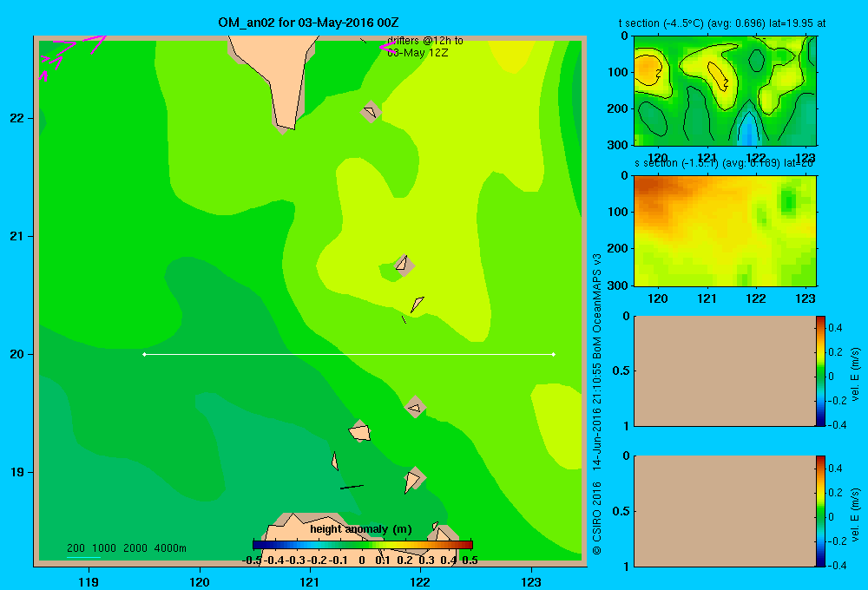Click the '-0.5' tick on height anomaly colorbar
Image resolution: width=868 pixels, height=590 pixels.
tap(253, 560)
